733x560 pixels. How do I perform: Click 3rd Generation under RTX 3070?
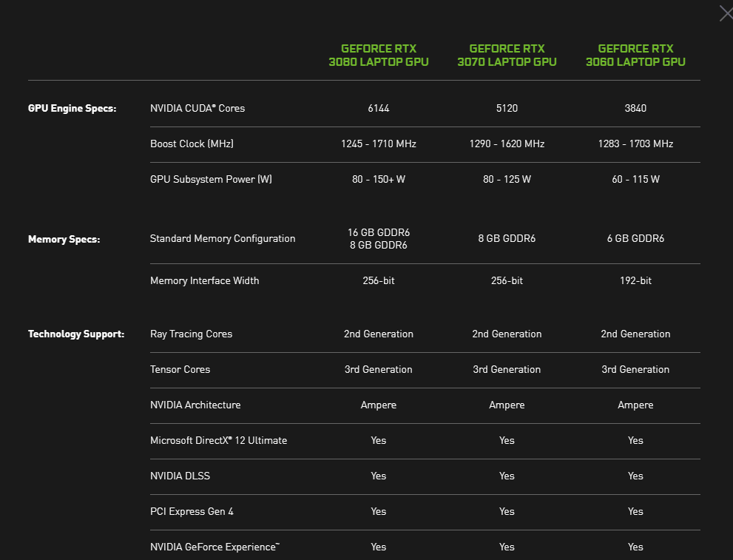(507, 369)
